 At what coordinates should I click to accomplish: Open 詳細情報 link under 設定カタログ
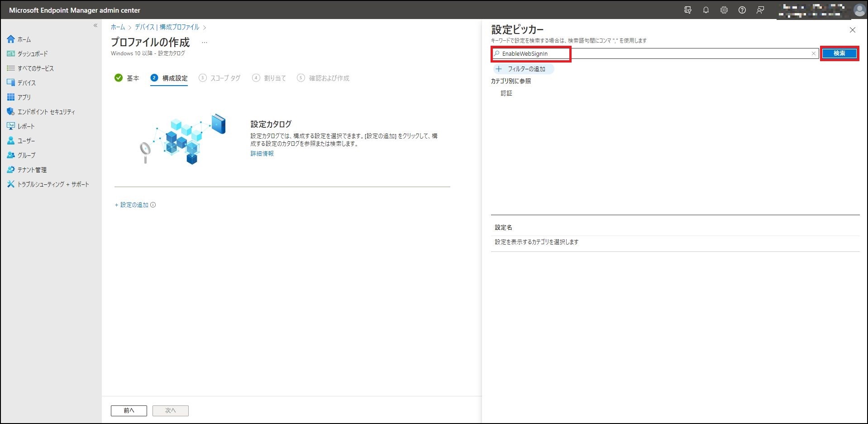point(262,154)
